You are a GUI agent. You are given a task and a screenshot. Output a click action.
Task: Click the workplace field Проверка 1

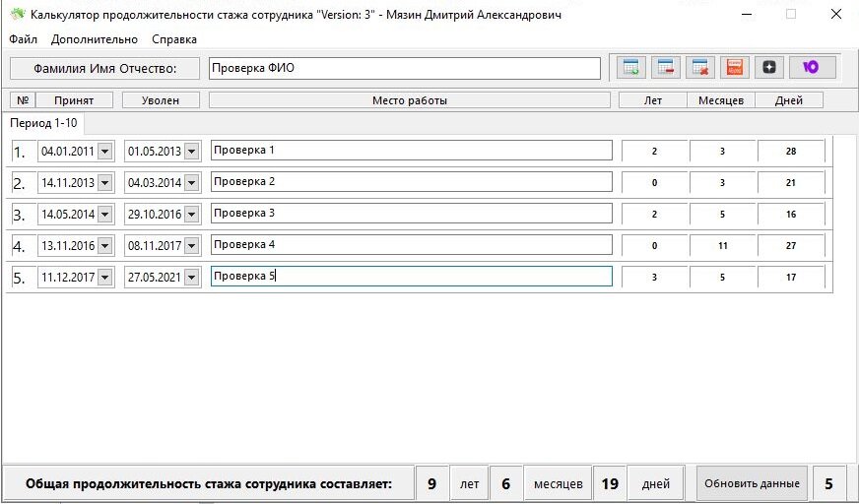click(x=412, y=151)
